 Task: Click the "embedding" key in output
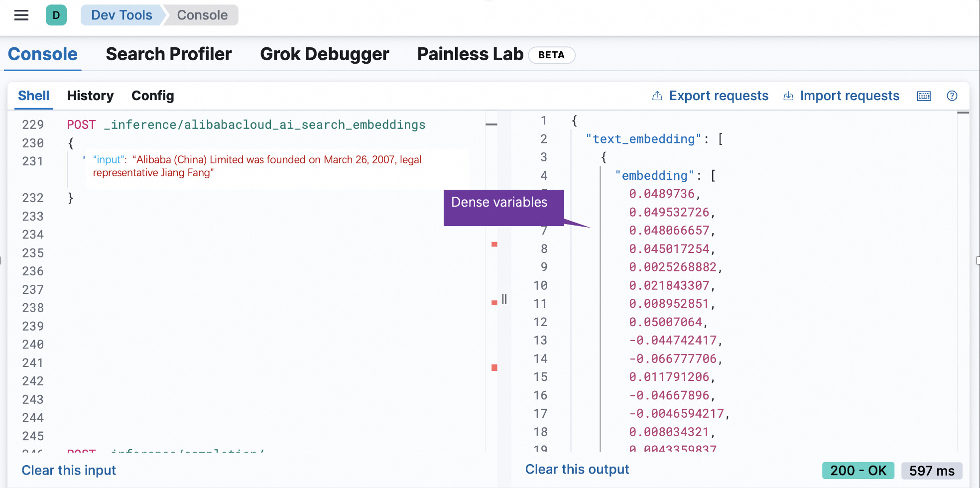pyautogui.click(x=654, y=176)
